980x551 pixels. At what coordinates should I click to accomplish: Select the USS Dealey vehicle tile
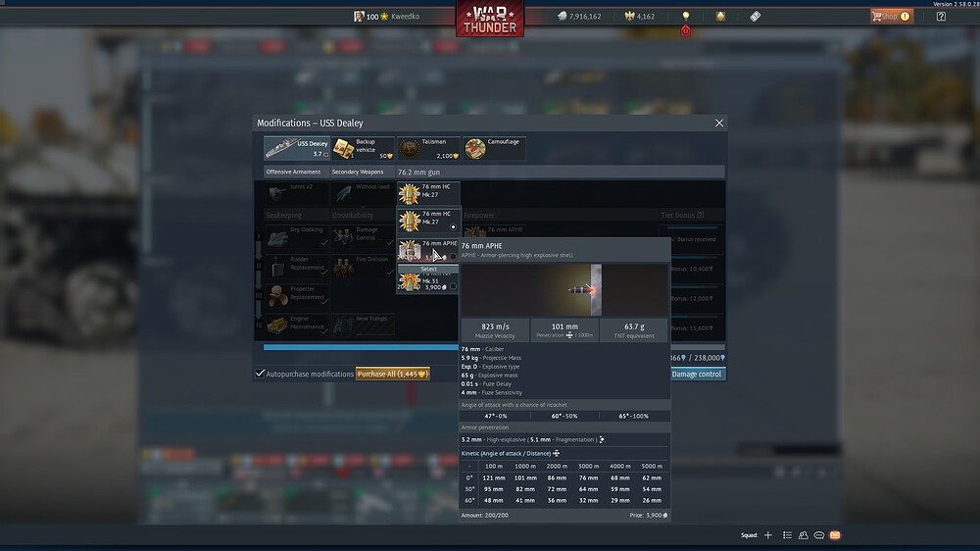[x=296, y=148]
